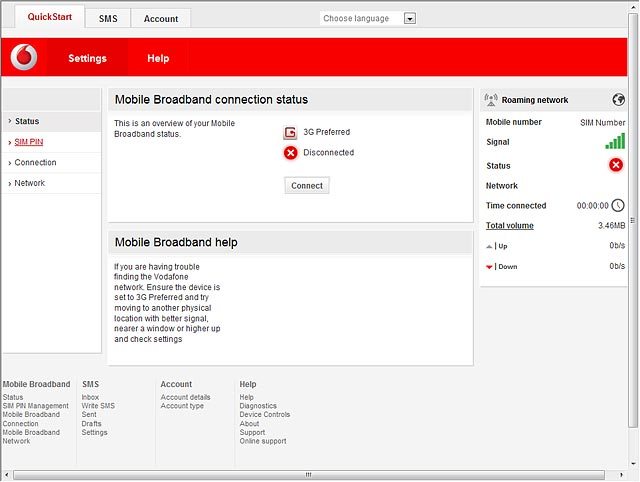Click the red X status icon in side panel
Screen dimensions: 640x482
coord(616,165)
